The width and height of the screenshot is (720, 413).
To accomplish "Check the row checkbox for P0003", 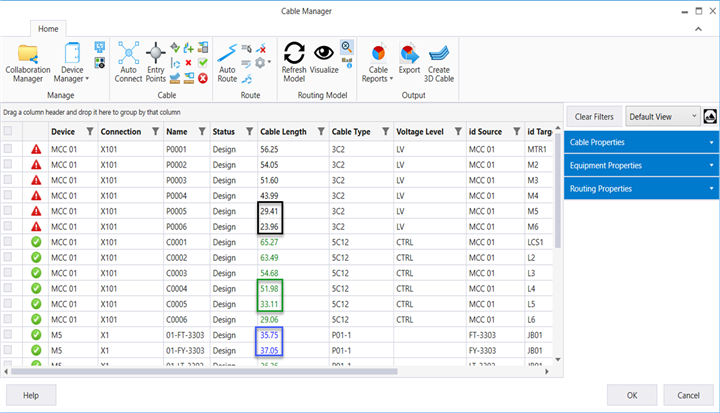I will 8,180.
